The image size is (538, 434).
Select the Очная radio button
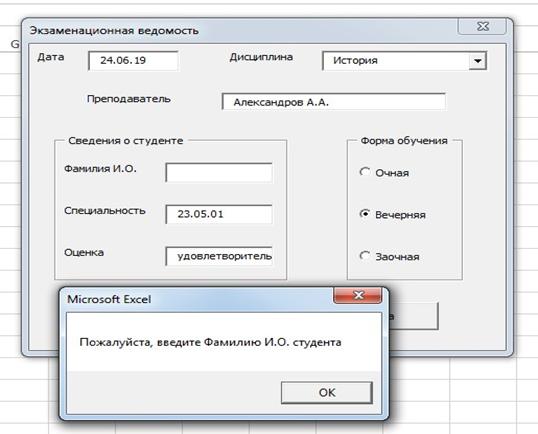coord(365,172)
